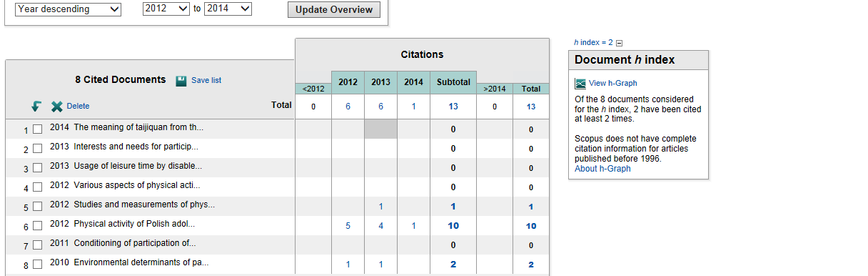
Task: Check the box for document 6
Action: (38, 227)
